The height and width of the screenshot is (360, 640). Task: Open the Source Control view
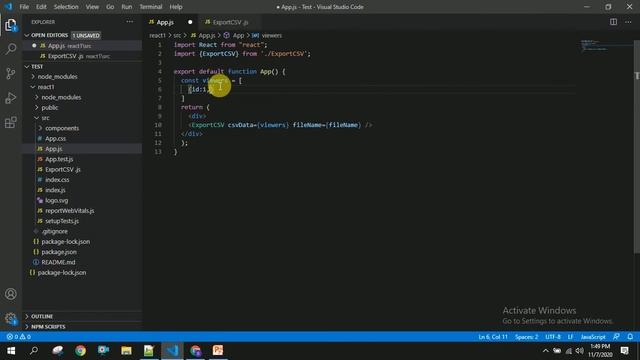coord(11,73)
